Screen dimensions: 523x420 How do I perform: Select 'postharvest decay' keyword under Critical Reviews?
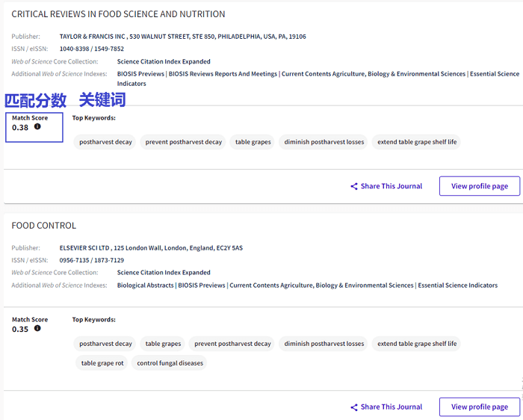[x=105, y=142]
